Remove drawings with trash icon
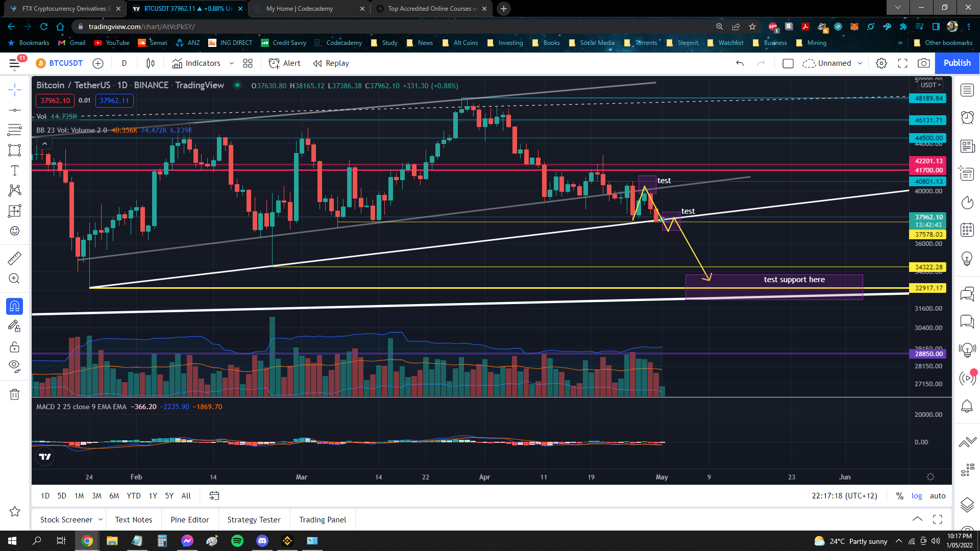The height and width of the screenshot is (551, 980). (x=15, y=394)
